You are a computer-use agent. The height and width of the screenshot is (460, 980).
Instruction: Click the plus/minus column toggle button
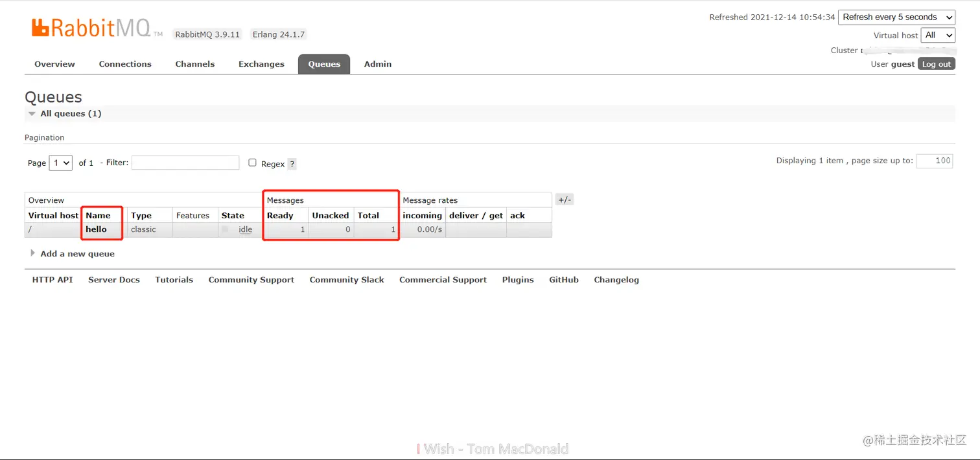(565, 200)
